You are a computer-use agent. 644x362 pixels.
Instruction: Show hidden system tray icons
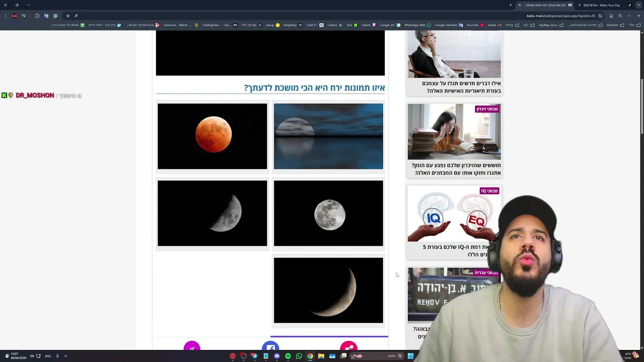click(65, 356)
